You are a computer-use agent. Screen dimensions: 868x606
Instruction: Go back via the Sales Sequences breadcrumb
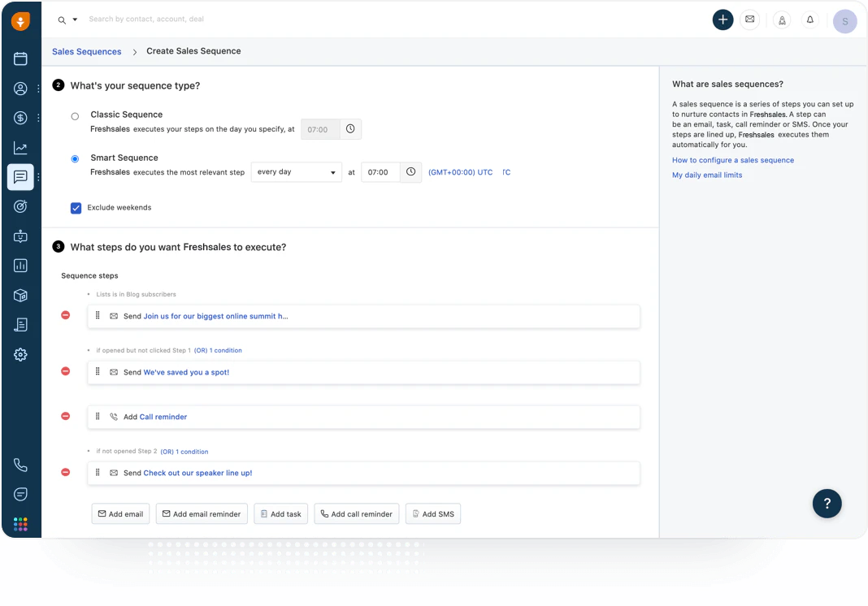86,51
